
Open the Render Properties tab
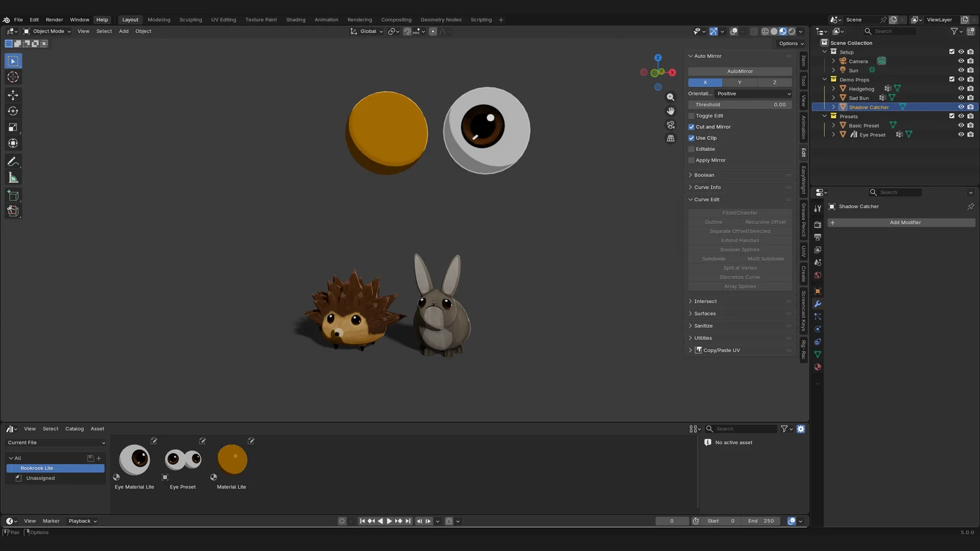coord(818,225)
